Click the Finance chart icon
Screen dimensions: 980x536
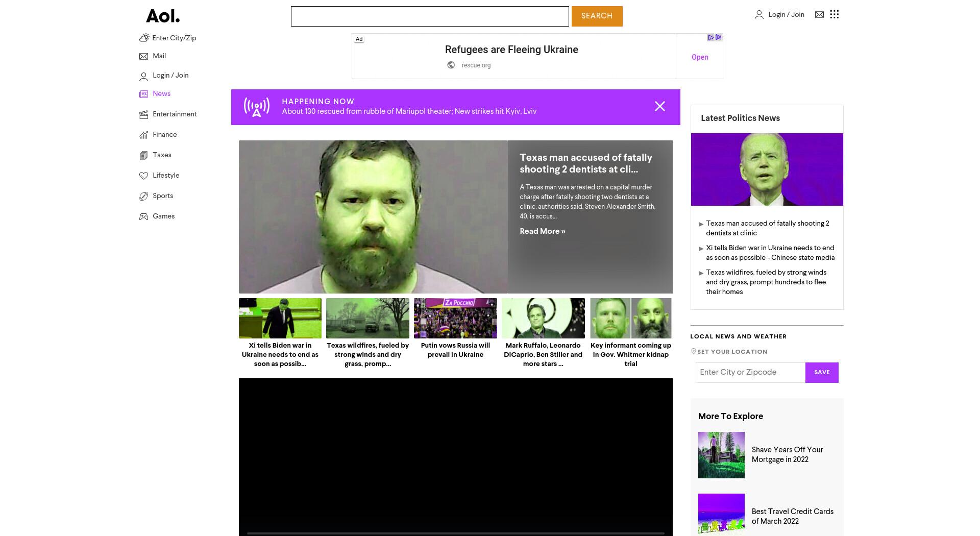coord(143,135)
